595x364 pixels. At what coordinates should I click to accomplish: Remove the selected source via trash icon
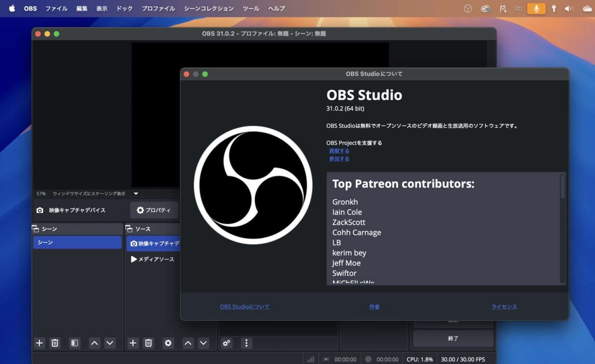click(x=148, y=343)
